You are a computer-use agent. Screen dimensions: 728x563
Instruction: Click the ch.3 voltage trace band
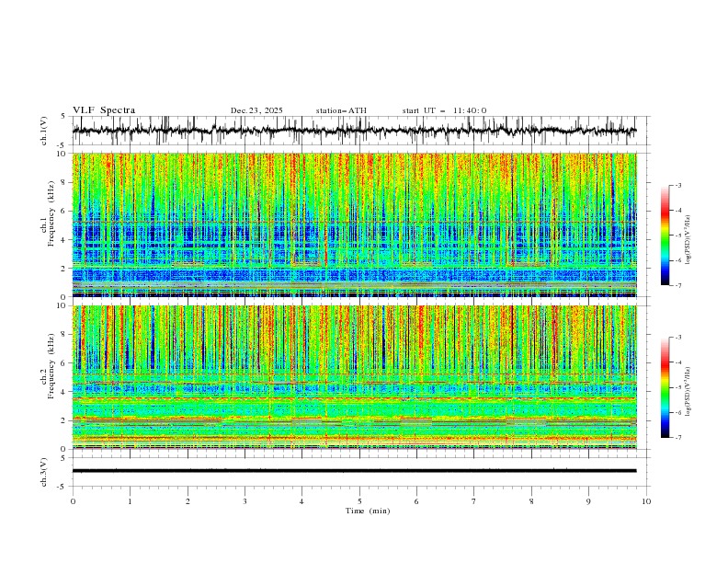point(354,471)
